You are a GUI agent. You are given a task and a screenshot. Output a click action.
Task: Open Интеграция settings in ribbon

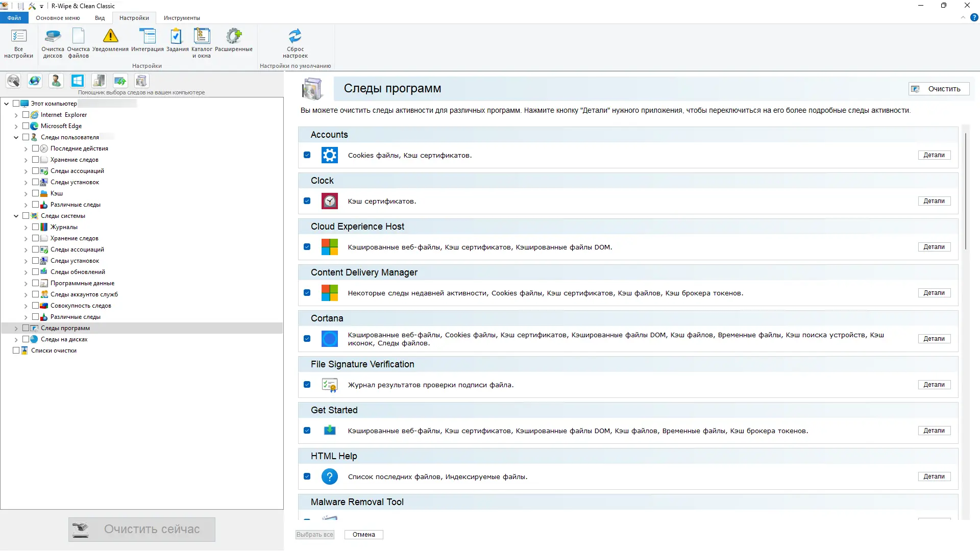click(x=147, y=37)
